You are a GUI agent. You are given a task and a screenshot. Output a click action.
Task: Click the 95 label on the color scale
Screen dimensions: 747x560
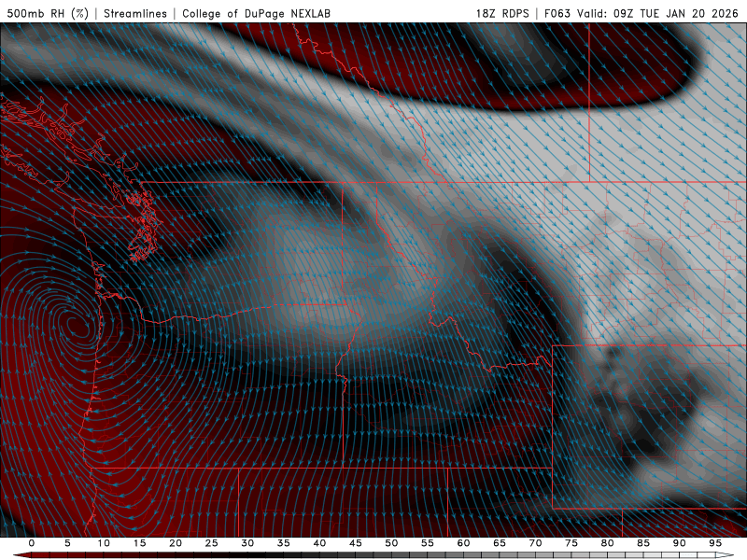(715, 543)
